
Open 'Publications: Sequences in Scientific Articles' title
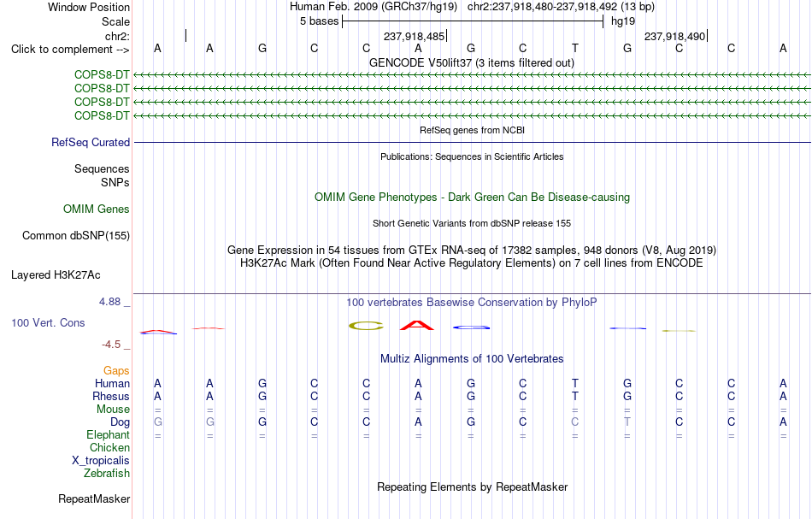[472, 156]
